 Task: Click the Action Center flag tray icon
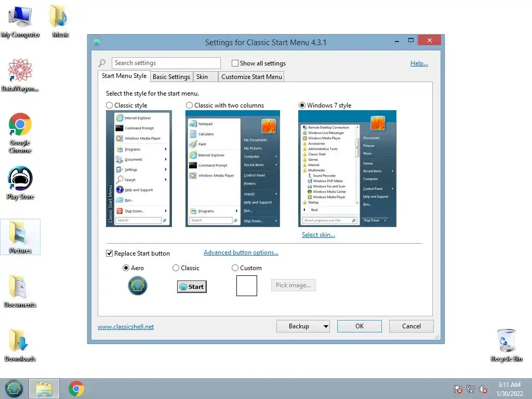(x=458, y=389)
